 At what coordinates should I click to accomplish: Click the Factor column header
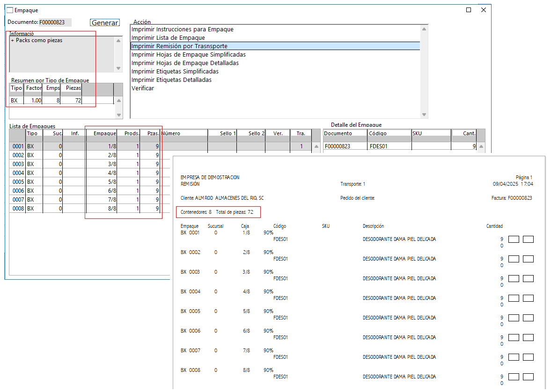click(x=33, y=88)
